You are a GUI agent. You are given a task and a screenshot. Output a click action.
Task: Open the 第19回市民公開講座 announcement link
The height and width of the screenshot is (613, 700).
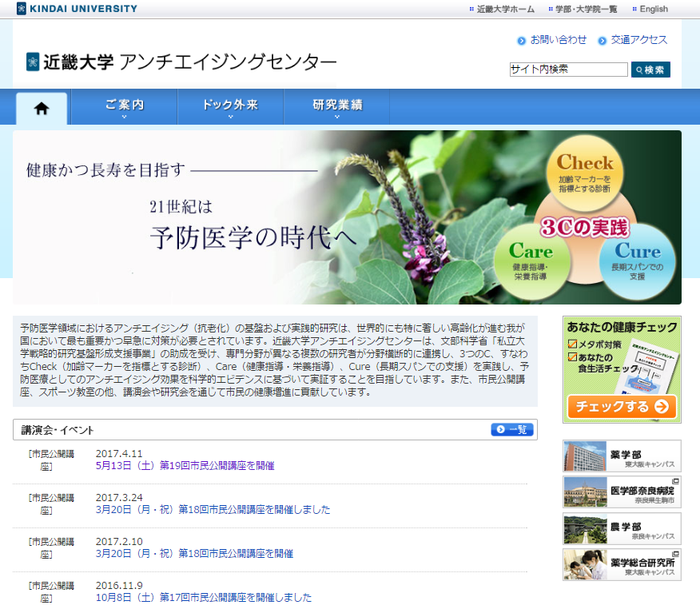185,465
